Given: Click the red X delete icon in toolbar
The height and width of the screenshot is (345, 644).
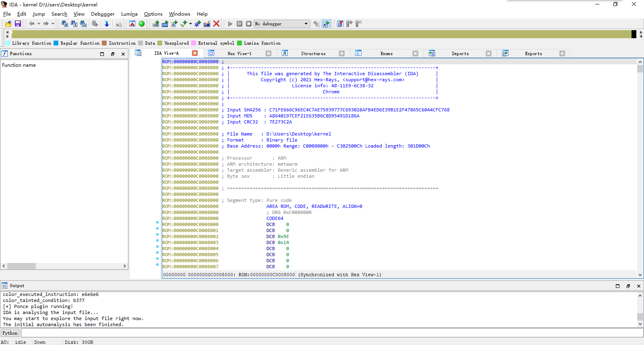Looking at the screenshot, I should (x=216, y=24).
